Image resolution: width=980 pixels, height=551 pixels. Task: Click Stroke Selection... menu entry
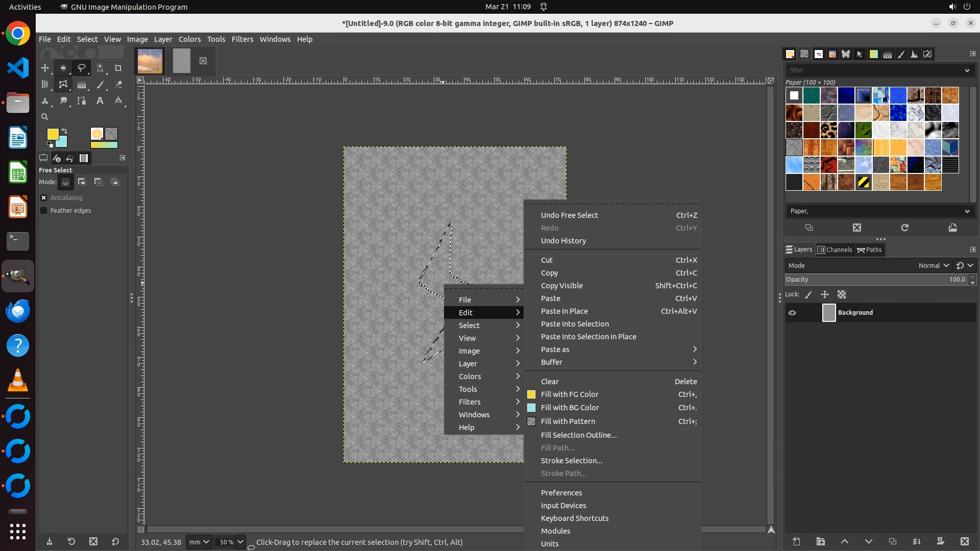coord(572,461)
